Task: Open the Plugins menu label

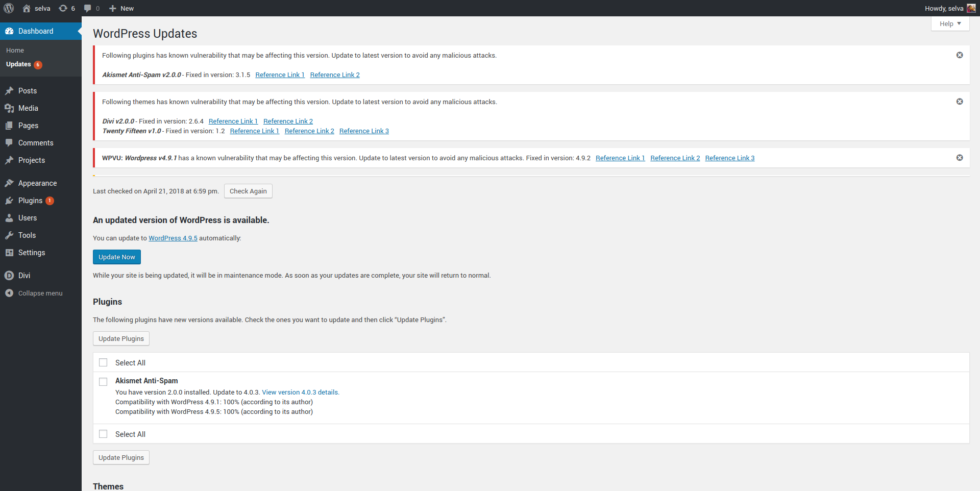Action: pos(30,201)
